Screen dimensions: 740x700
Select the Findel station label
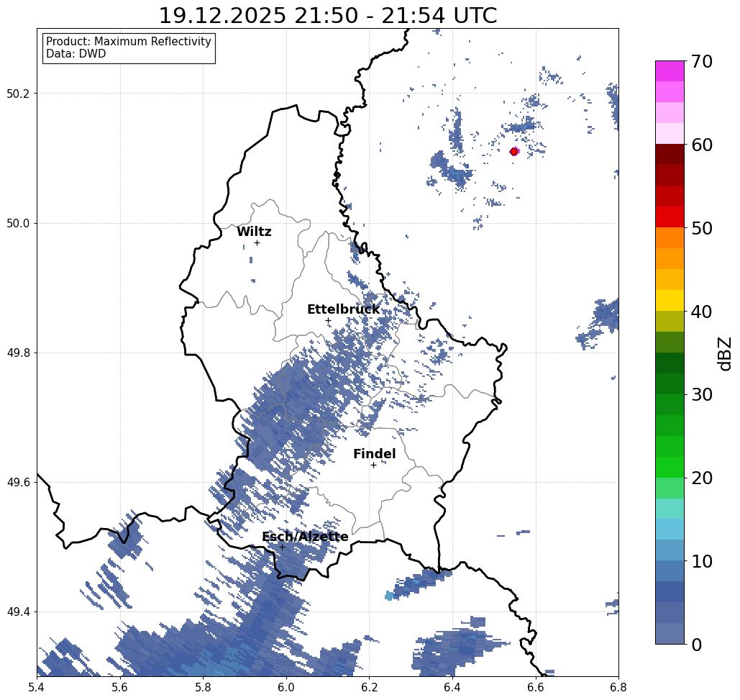click(374, 454)
